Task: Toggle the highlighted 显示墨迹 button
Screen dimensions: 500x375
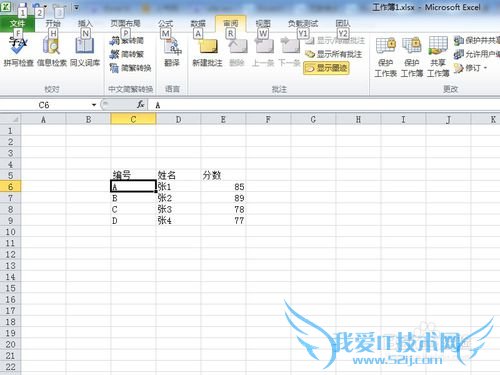Action: 326,68
